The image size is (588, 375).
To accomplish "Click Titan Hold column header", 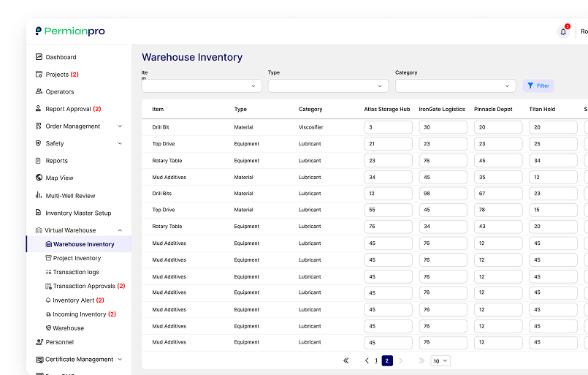I will tap(542, 109).
